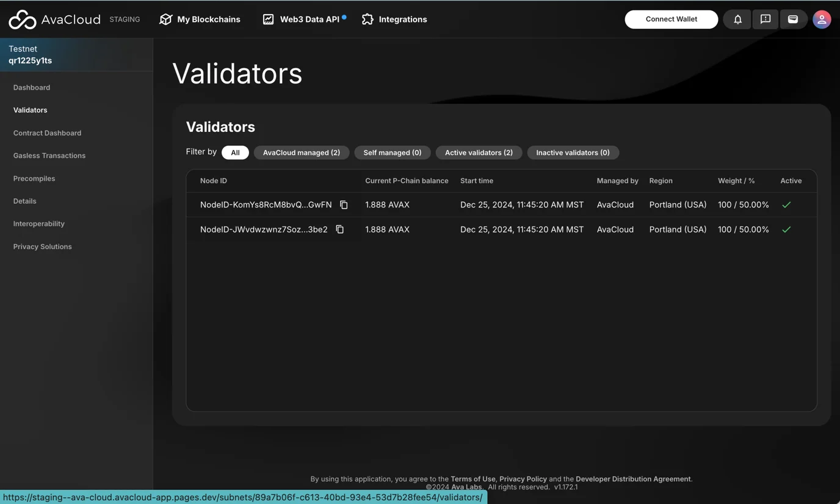840x504 pixels.
Task: Select the NodeID-KomYs8RcM8bvQ...GwFN text
Action: (266, 205)
